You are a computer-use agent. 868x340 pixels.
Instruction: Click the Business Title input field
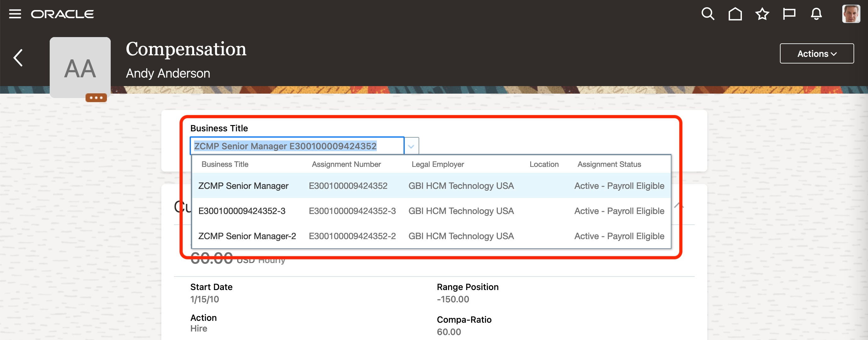point(297,146)
